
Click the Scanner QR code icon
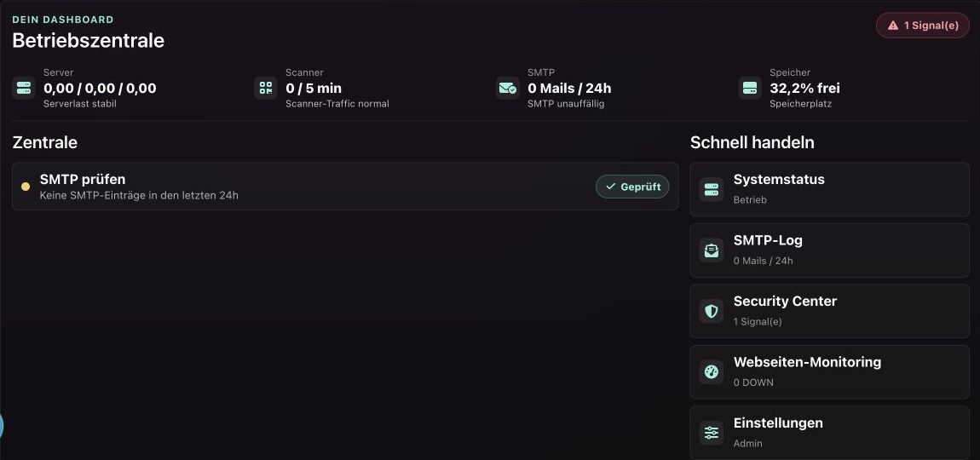pos(266,88)
